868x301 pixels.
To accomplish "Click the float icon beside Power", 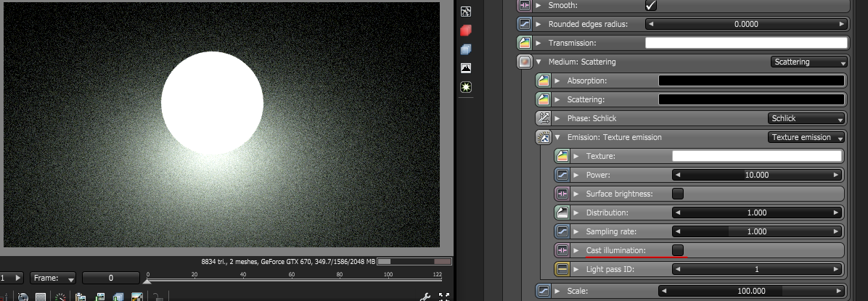I will 562,175.
